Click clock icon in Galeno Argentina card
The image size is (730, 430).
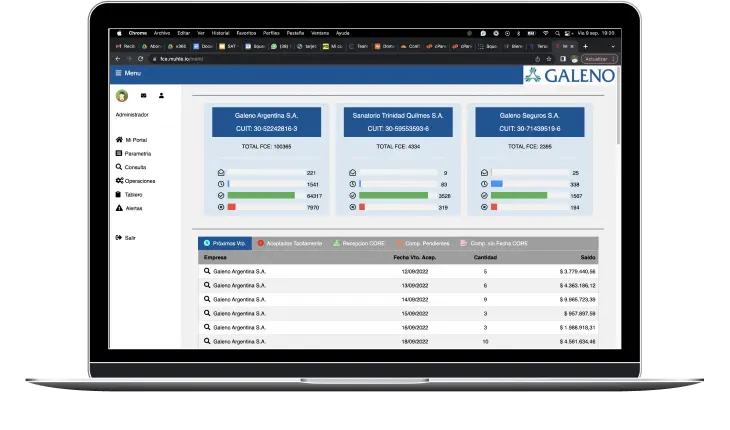[x=221, y=184]
